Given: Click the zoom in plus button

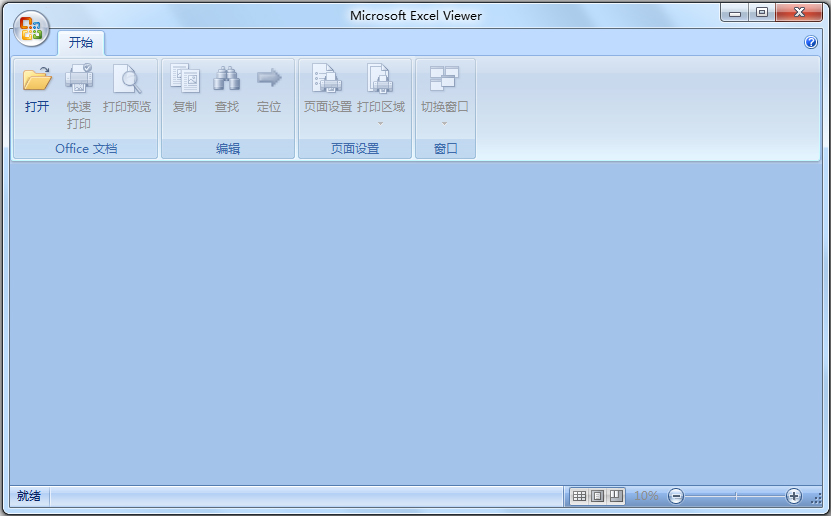Looking at the screenshot, I should tap(793, 496).
